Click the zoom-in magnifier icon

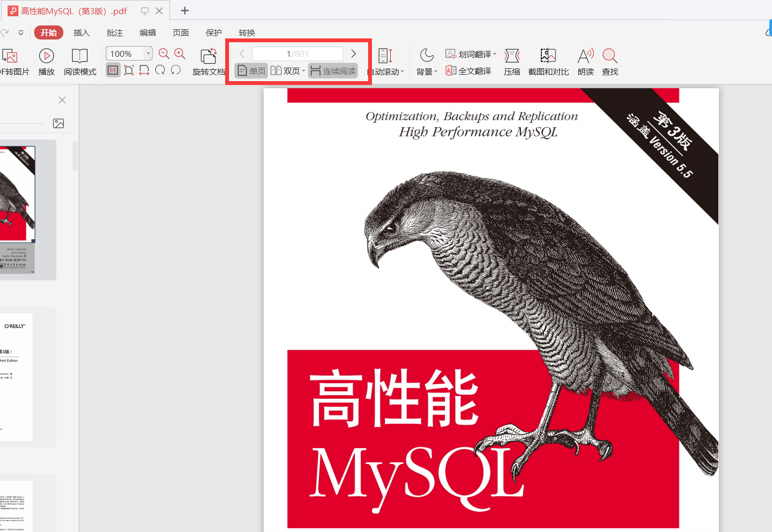pyautogui.click(x=180, y=54)
